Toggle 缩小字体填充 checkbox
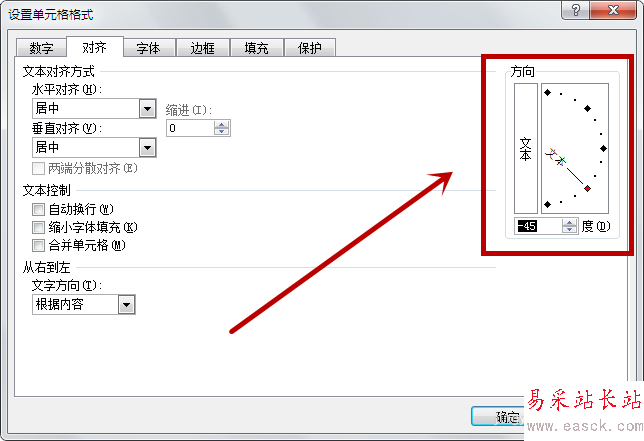The width and height of the screenshot is (644, 441). pyautogui.click(x=38, y=227)
